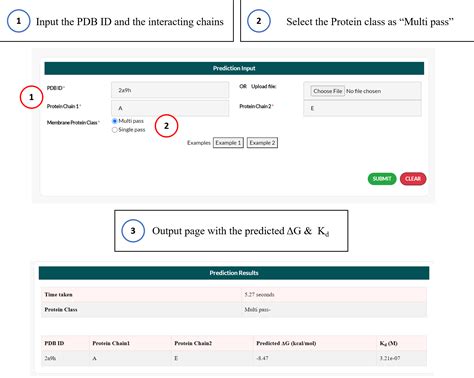Image resolution: width=474 pixels, height=378 pixels.
Task: Click the 'Protein Class' row label
Action: point(61,310)
